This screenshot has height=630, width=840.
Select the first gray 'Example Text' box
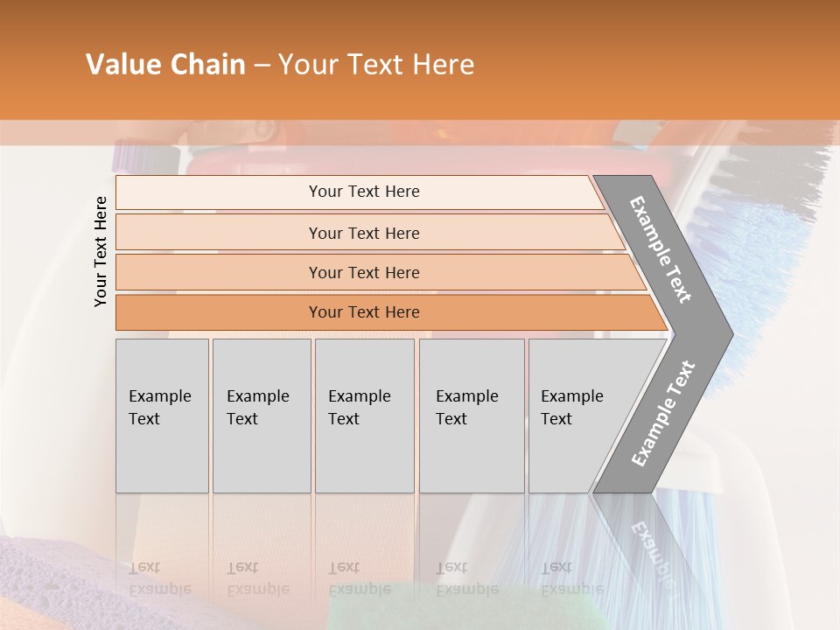tap(163, 416)
